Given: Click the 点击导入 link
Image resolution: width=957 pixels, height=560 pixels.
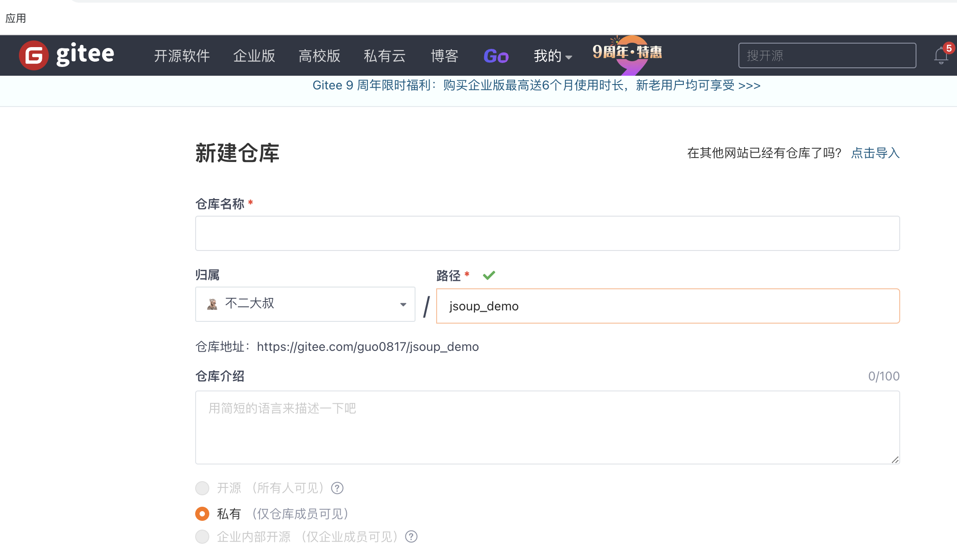Looking at the screenshot, I should point(875,153).
